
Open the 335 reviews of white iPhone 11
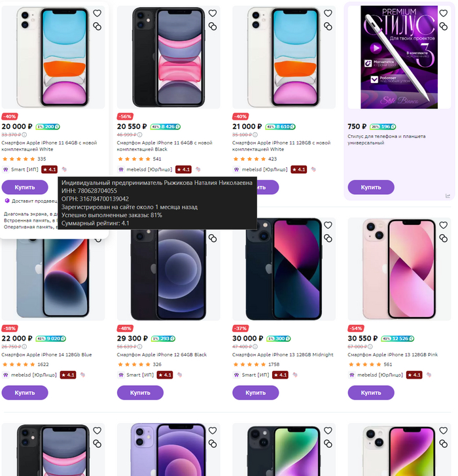[42, 159]
